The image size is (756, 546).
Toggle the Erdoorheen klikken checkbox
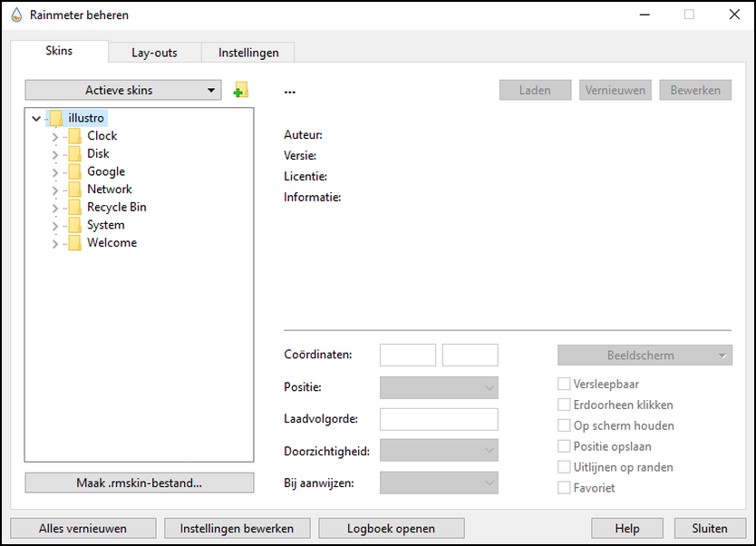564,405
